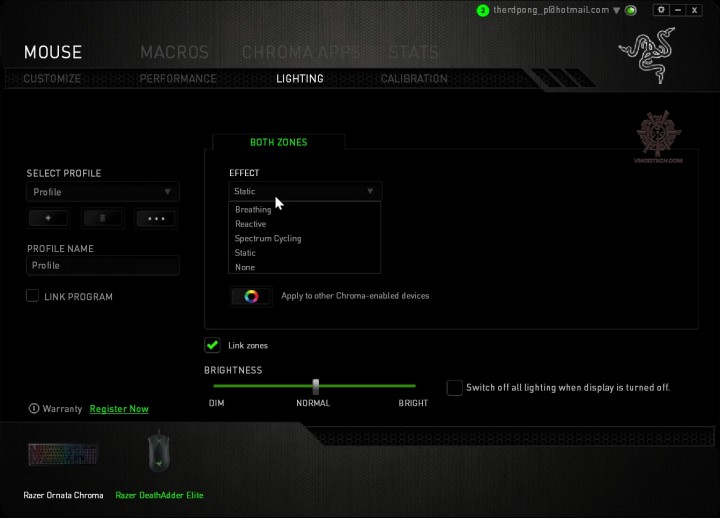
Task: Click the Razer Ornata Chroma label
Action: 63,495
